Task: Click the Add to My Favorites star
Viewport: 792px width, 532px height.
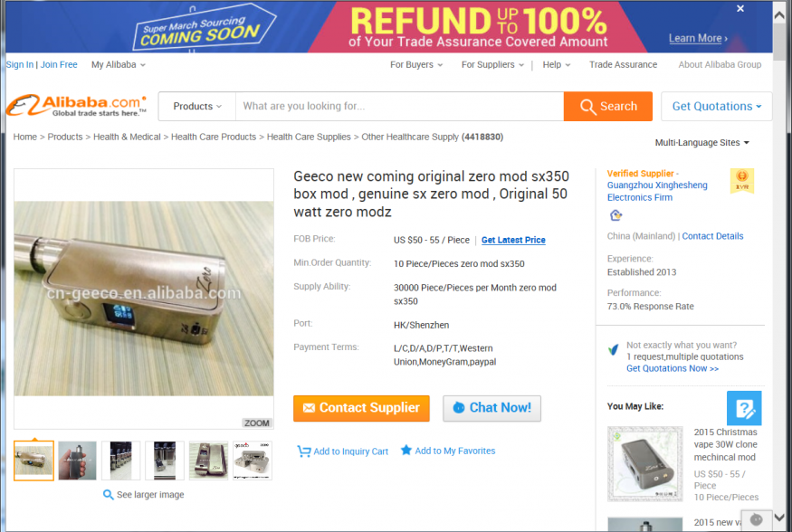Action: coord(406,450)
